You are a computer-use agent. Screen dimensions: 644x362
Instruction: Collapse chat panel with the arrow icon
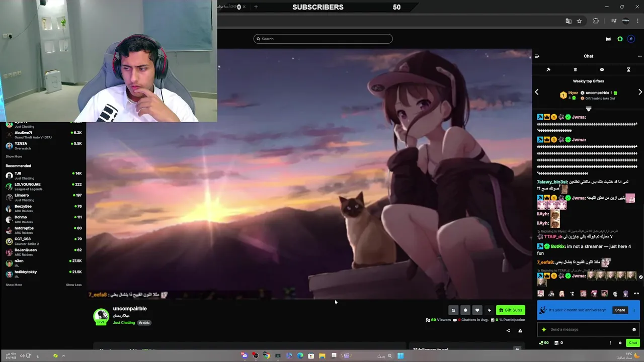point(537,56)
